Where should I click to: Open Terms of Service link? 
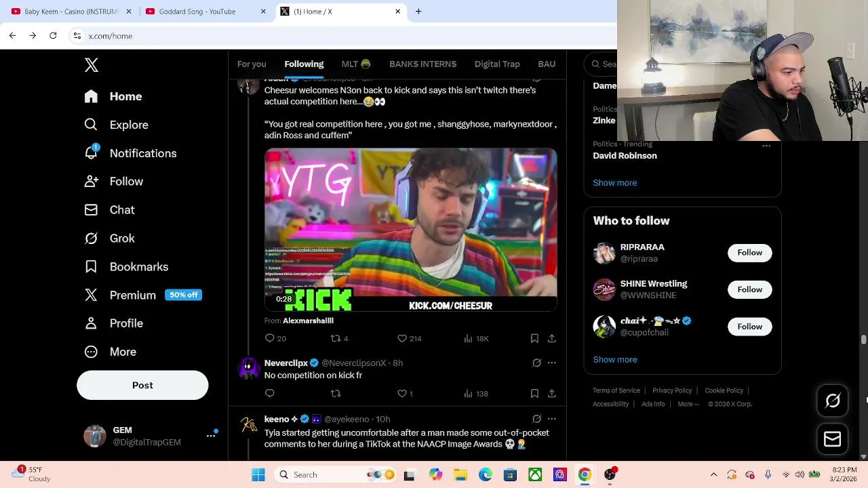tap(616, 390)
